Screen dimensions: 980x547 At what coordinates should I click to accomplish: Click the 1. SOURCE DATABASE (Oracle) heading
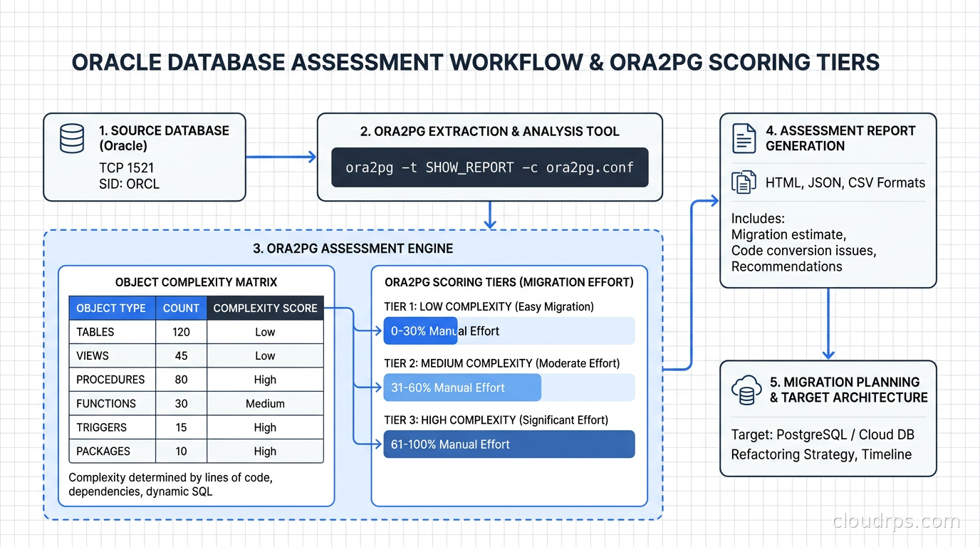[164, 138]
